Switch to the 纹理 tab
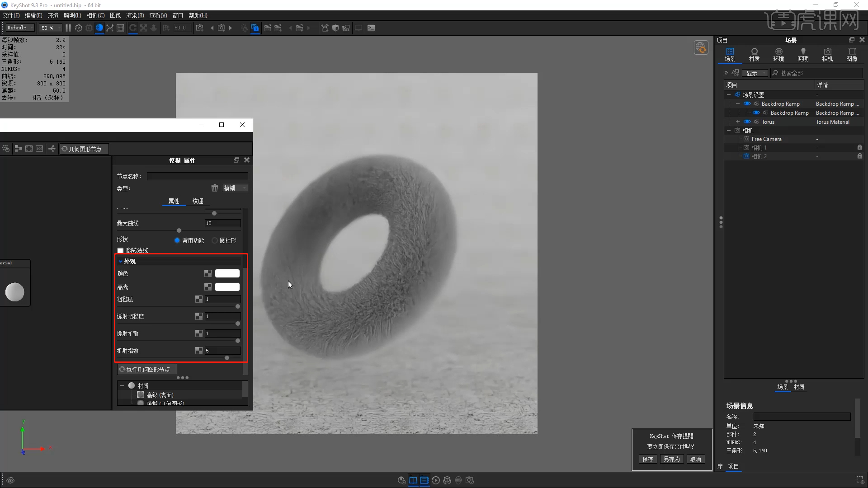 pos(198,201)
